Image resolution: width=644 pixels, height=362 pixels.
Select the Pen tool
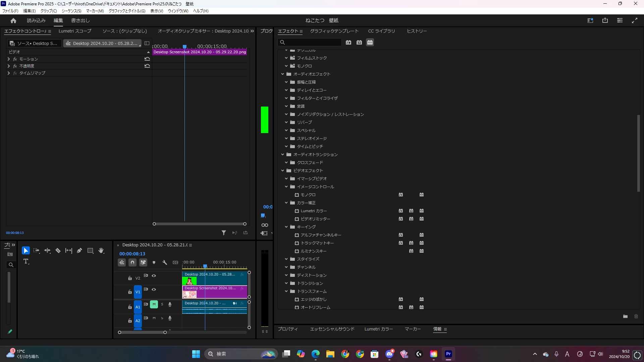[x=79, y=251]
